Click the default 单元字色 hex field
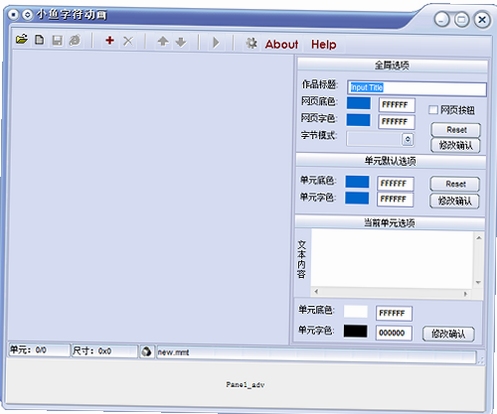Image resolution: width=497 pixels, height=414 pixels. click(x=395, y=199)
